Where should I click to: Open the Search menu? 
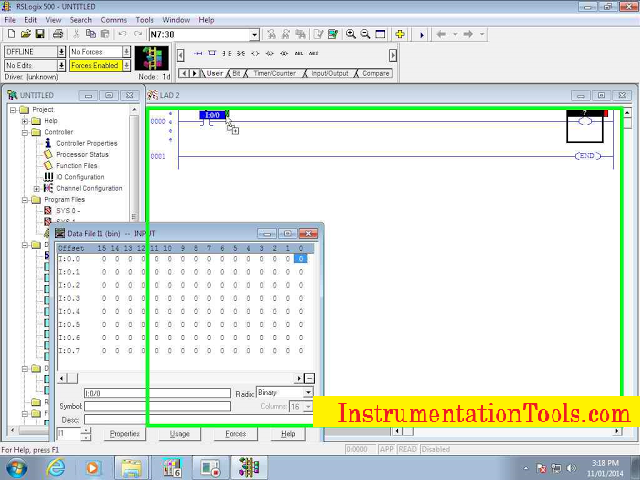click(x=80, y=20)
